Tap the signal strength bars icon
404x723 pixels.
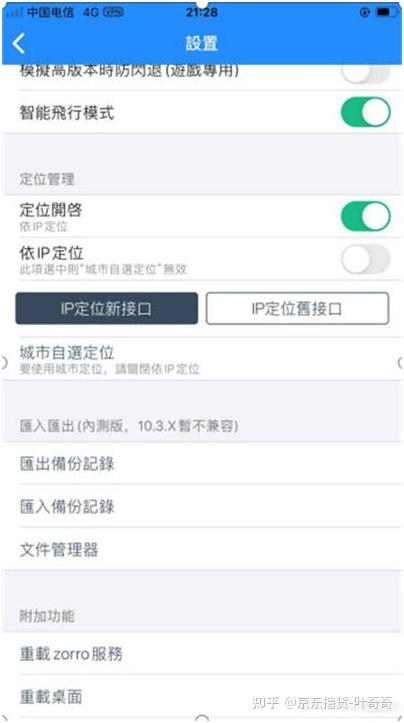[x=15, y=12]
